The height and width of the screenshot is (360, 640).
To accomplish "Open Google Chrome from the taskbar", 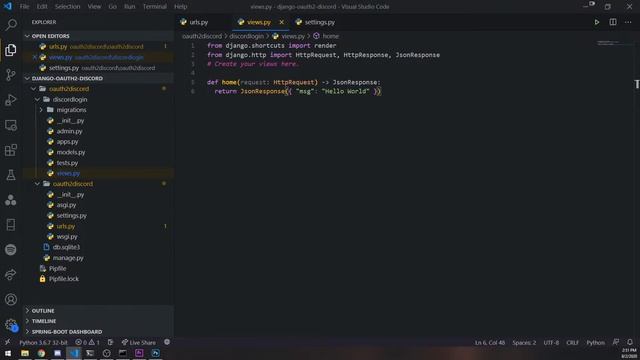I will [x=41, y=353].
